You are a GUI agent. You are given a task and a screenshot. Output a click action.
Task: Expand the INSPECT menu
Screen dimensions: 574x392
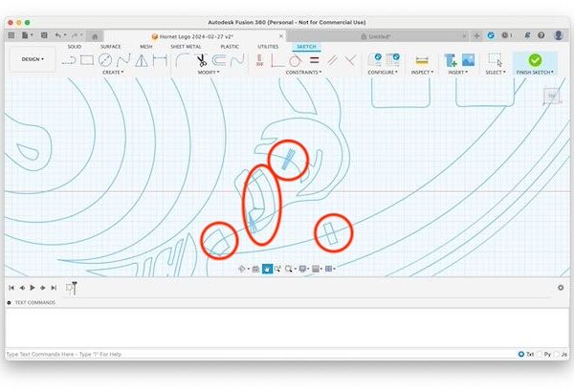tap(422, 73)
